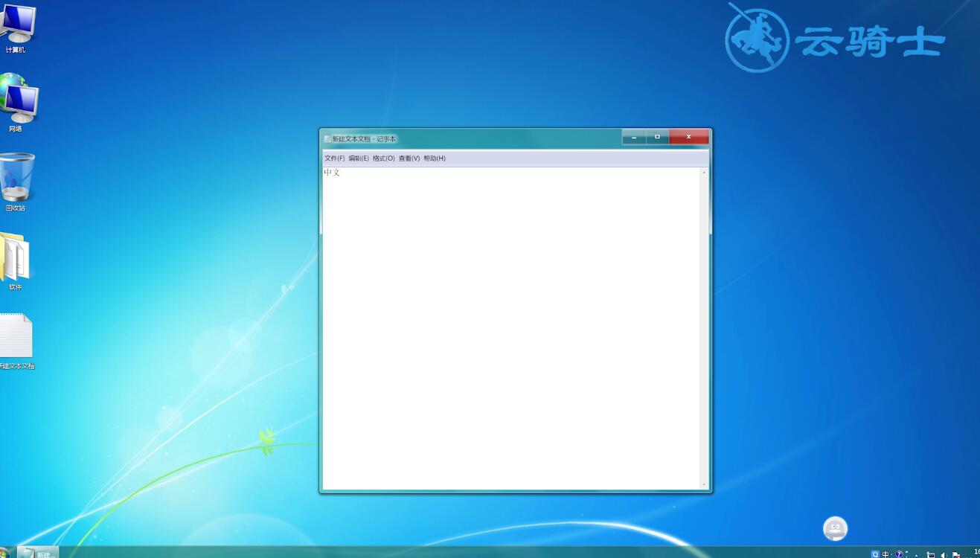Click the Notepad scroll up arrow
Image resolution: width=980 pixels, height=558 pixels.
704,173
